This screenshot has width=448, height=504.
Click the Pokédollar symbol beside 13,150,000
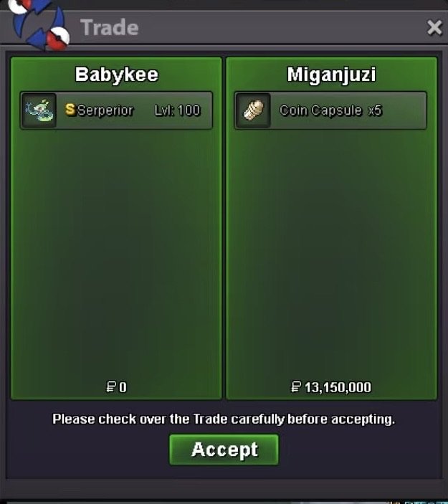tap(295, 386)
